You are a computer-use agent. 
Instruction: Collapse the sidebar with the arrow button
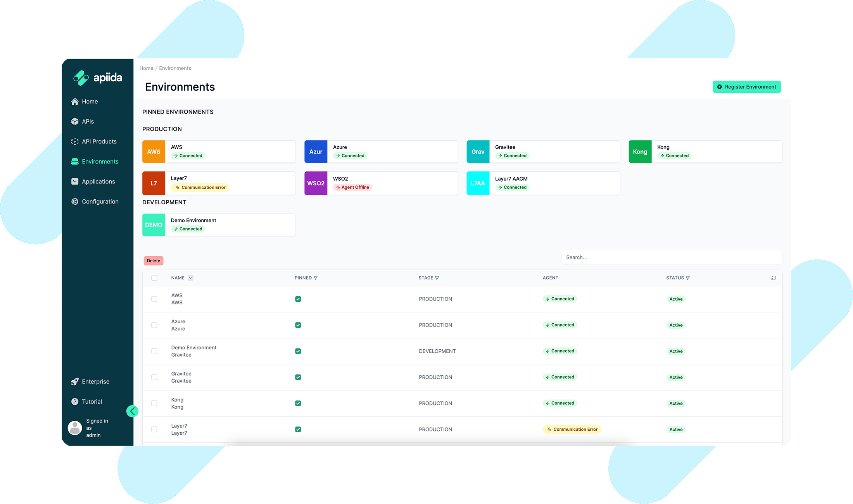click(132, 411)
